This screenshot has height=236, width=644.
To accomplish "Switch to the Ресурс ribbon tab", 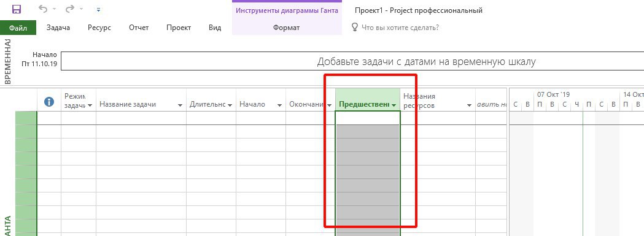I will 99,28.
